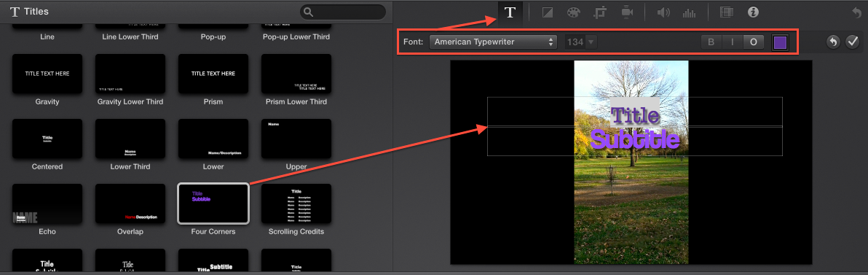Screen dimensions: 868x275
Task: Open the volume speaker icon
Action: click(x=663, y=12)
